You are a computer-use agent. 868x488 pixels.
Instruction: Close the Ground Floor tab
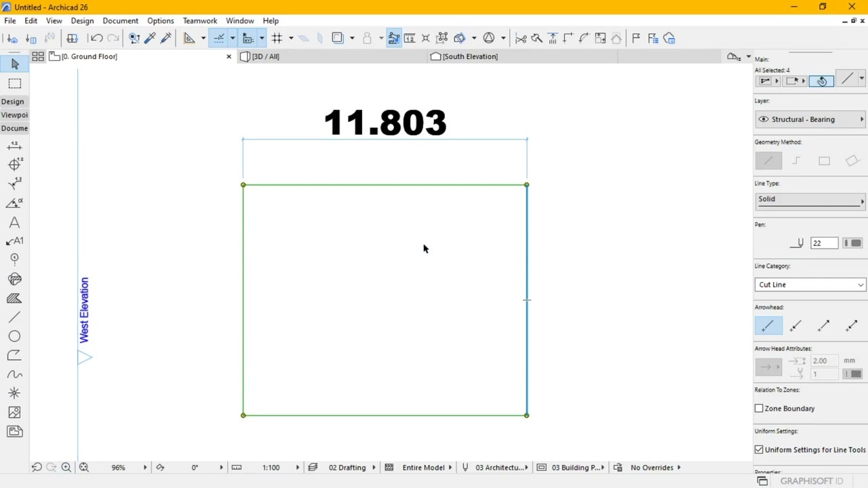pos(229,56)
